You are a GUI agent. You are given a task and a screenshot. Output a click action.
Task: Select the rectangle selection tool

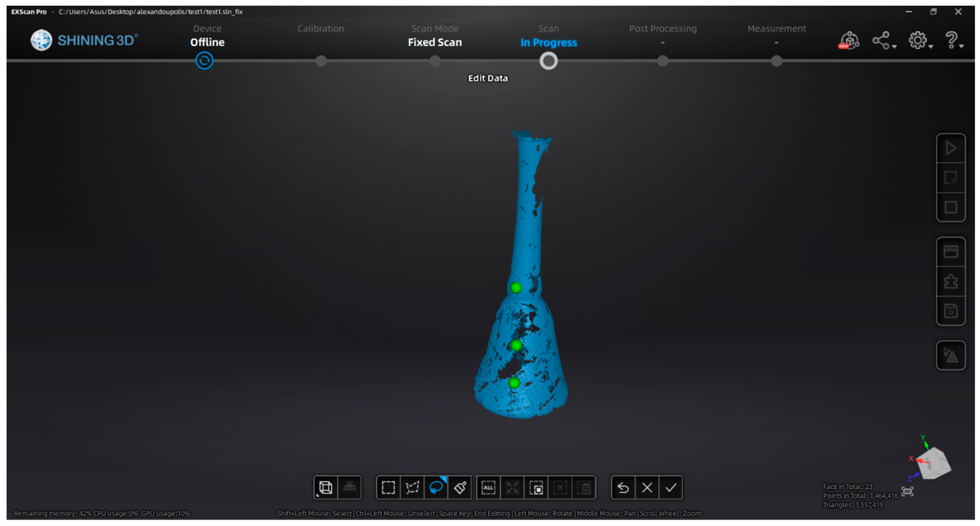pyautogui.click(x=388, y=487)
